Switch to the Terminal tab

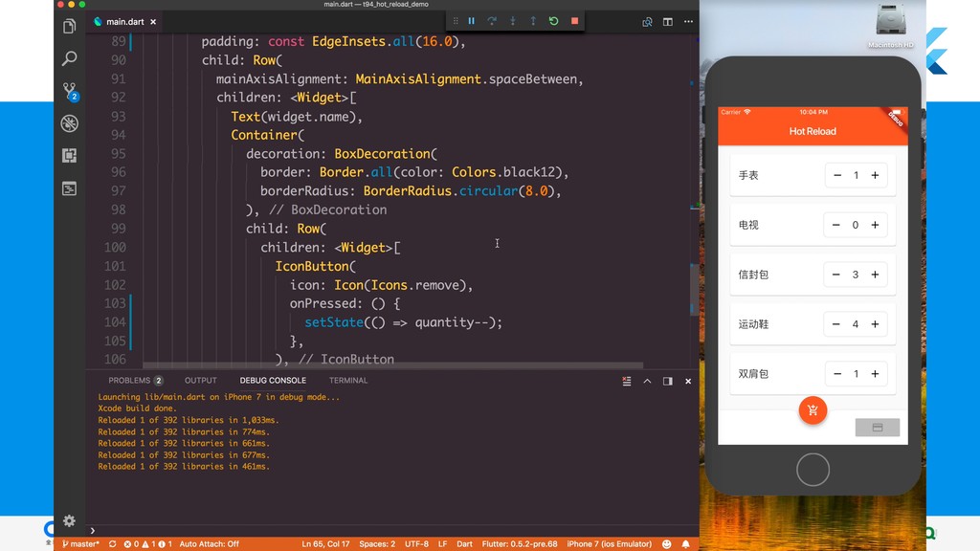348,381
